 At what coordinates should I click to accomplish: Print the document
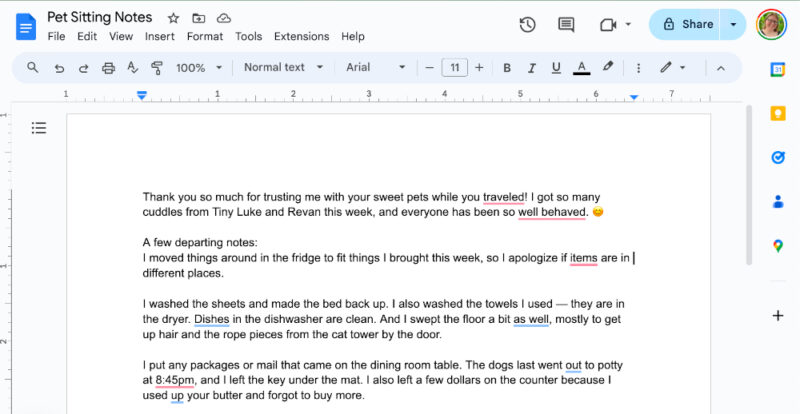point(108,68)
